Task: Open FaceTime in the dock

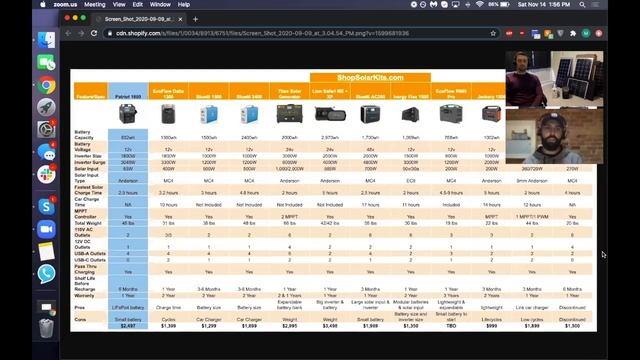Action: coord(46,62)
